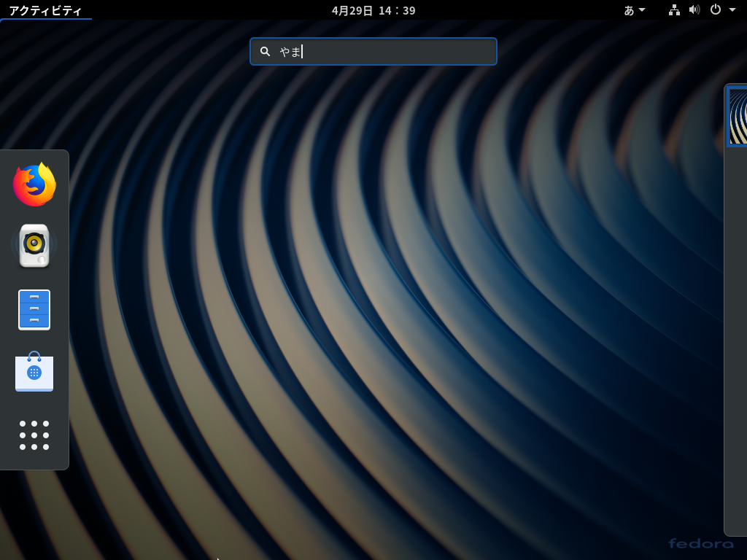This screenshot has width=747, height=560.
Task: Click the アクティビティ button
Action: [46, 10]
